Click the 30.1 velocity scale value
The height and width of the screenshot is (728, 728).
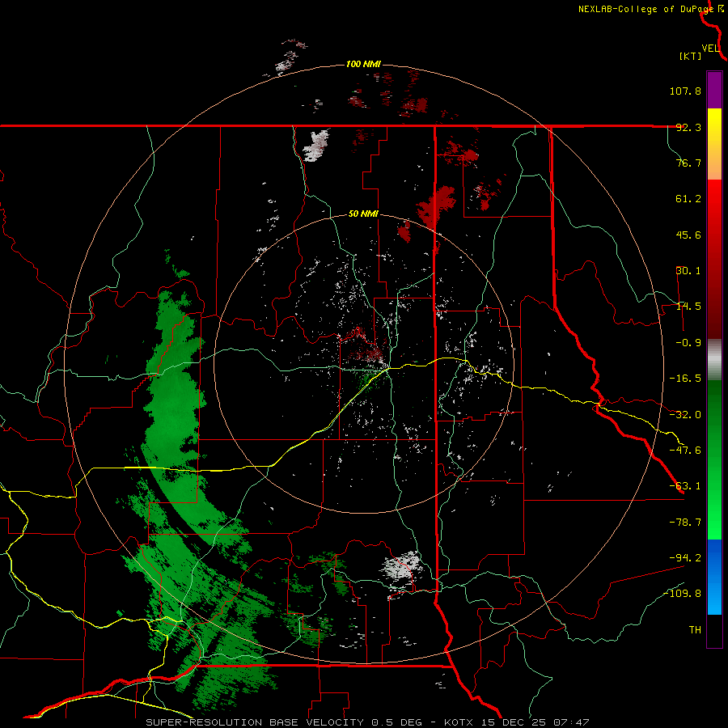click(688, 271)
